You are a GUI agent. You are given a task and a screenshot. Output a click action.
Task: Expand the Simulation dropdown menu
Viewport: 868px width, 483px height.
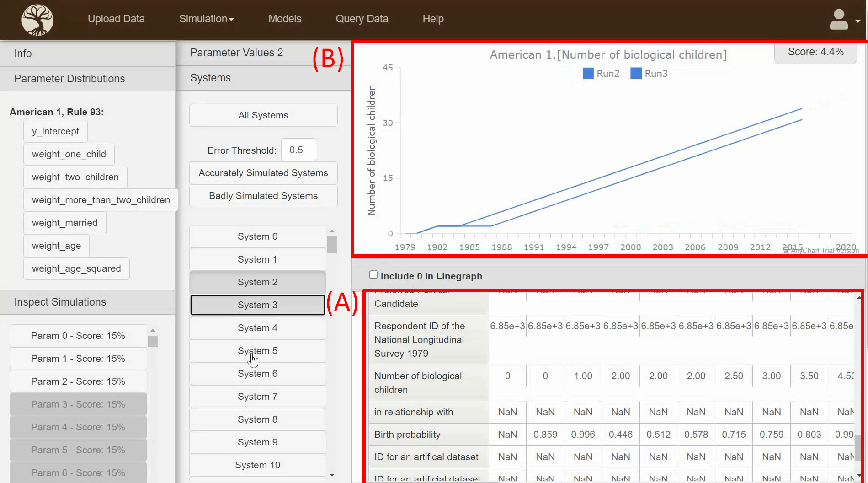(206, 19)
